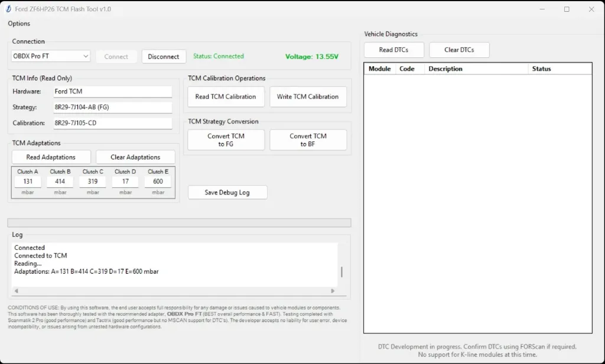Click right arrow of log horizontal scrollbar

333,291
